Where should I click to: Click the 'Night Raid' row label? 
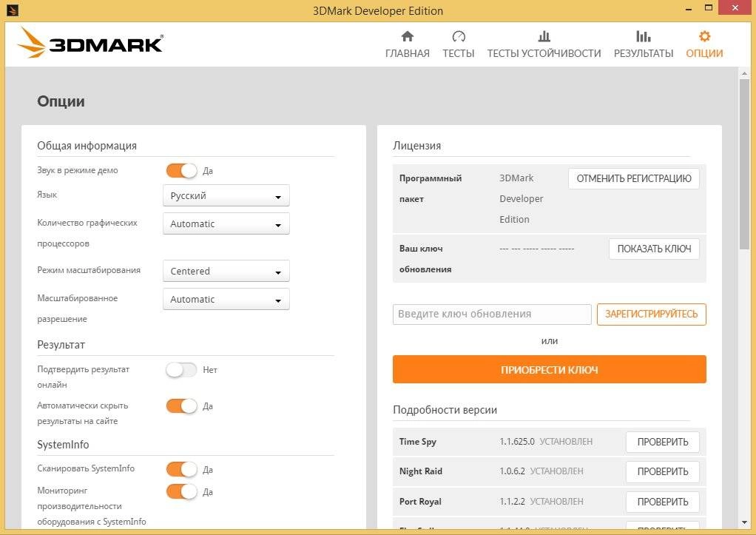[420, 471]
